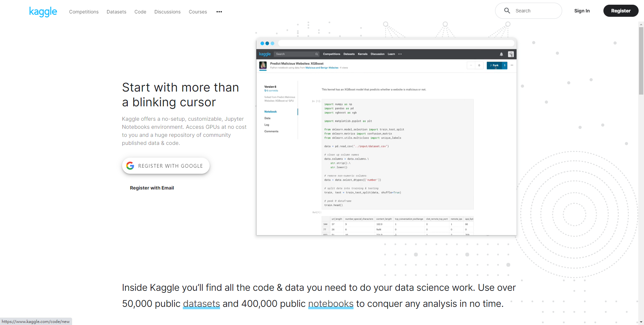Viewport: 644px width, 325px height.
Task: Click the search magnifier icon
Action: pos(507,11)
